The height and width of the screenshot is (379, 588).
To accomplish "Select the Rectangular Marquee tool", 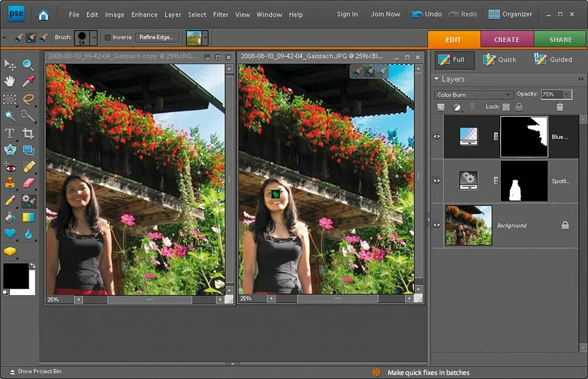I will (x=10, y=99).
